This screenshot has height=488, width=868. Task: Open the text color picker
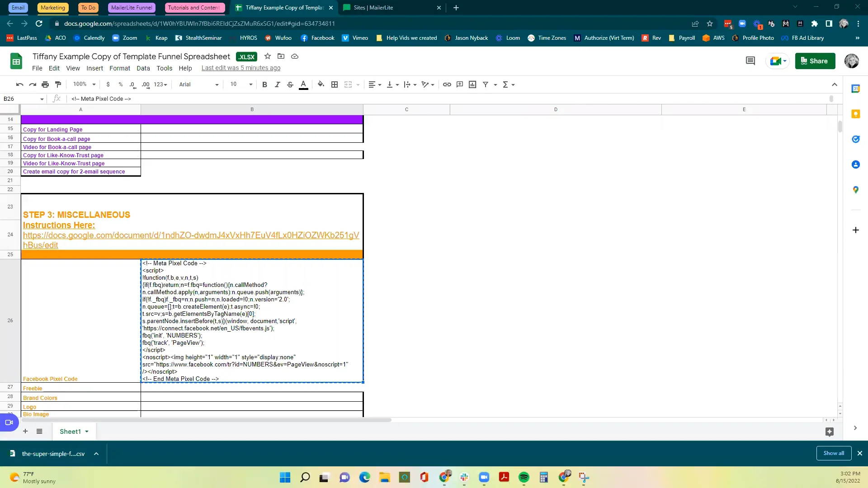303,84
